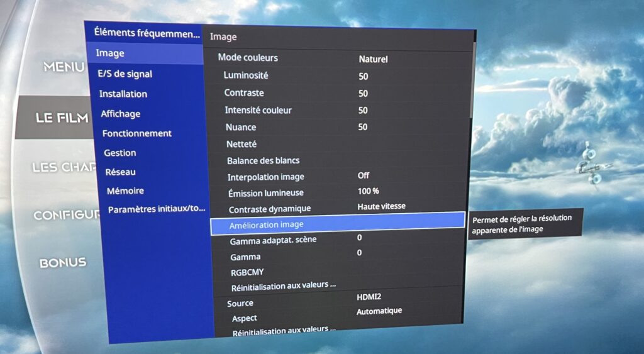Select the Mémoire menu entry
This screenshot has width=644, height=354.
click(x=125, y=191)
